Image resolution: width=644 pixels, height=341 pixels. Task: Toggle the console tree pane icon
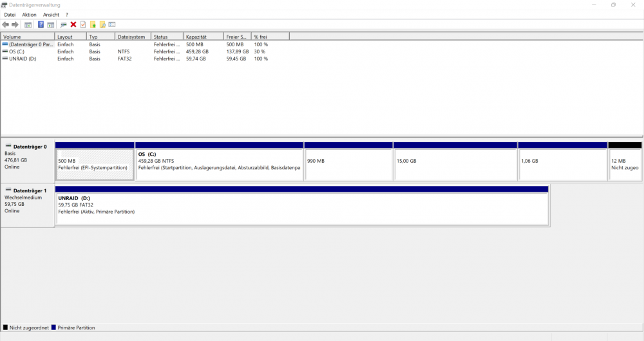[28, 24]
